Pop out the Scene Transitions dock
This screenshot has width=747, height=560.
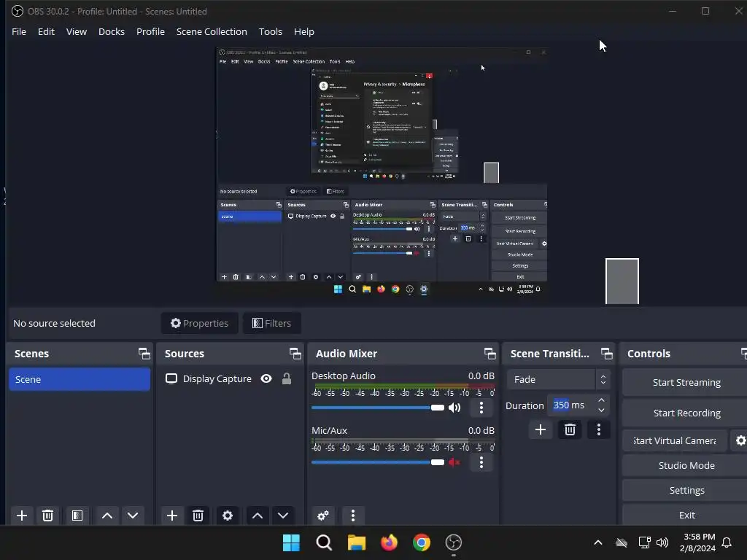click(606, 354)
